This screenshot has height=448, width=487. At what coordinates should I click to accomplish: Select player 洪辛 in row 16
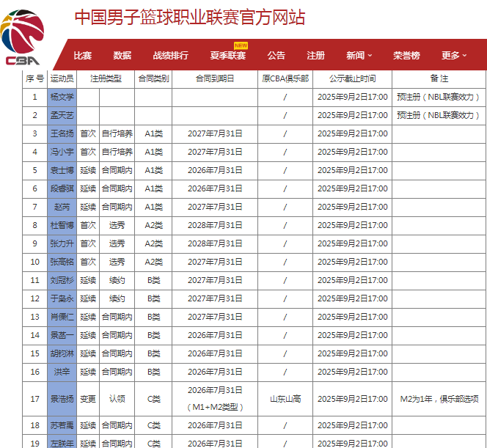(62, 372)
